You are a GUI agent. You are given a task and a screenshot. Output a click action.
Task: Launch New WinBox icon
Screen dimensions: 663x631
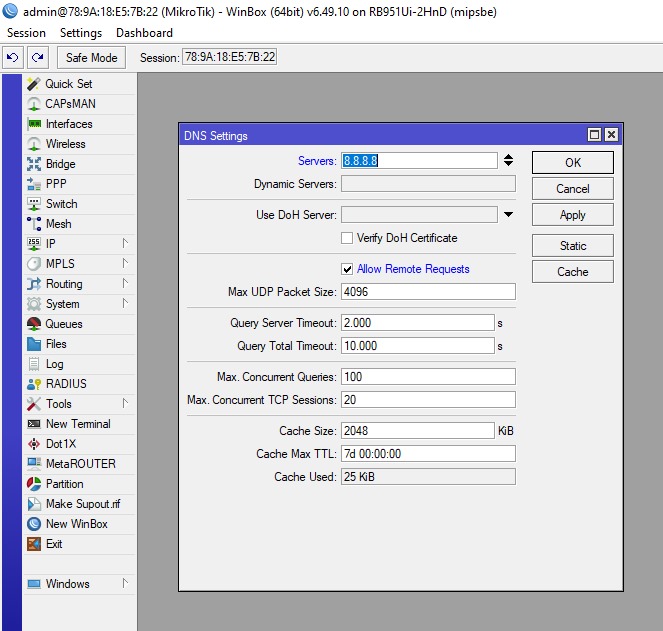34,524
